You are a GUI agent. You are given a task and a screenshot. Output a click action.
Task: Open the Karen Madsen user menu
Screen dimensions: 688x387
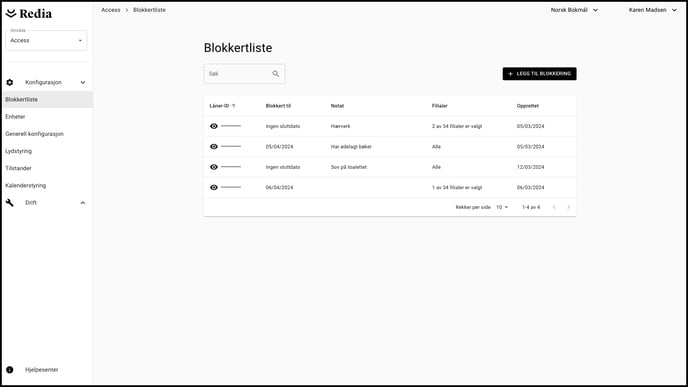tap(652, 10)
